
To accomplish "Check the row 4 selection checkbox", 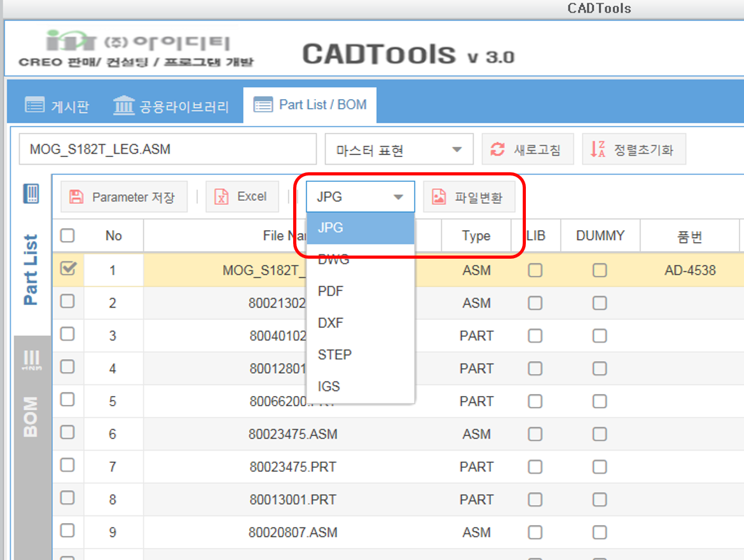I will tap(67, 367).
